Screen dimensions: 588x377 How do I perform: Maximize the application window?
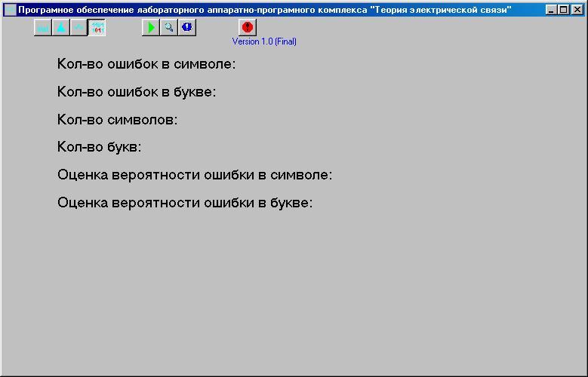563,10
